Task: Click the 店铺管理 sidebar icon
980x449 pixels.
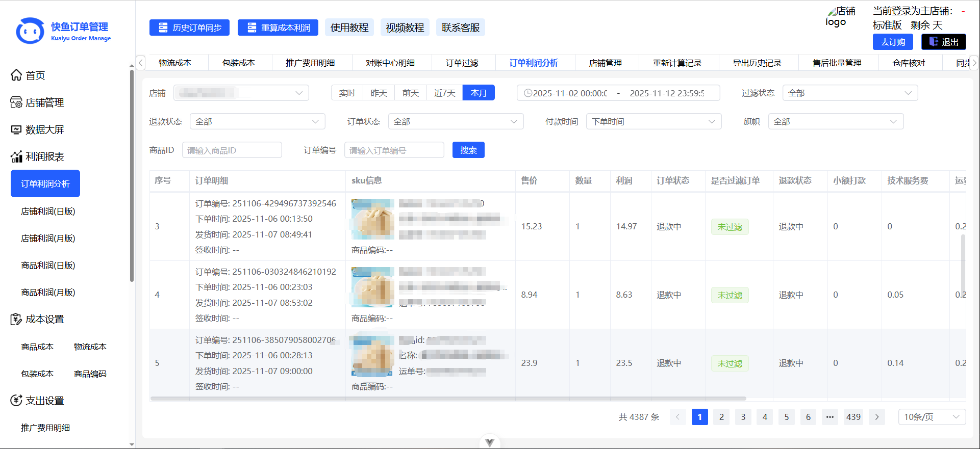Action: (x=16, y=102)
